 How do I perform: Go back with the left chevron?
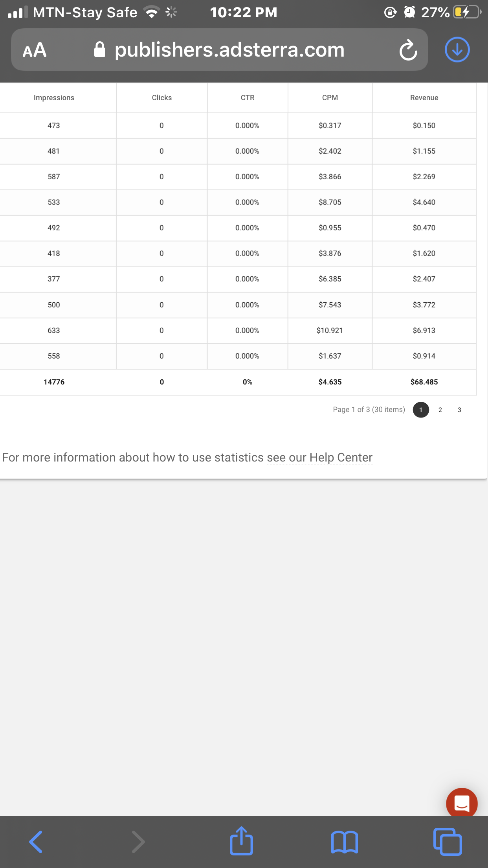[36, 842]
